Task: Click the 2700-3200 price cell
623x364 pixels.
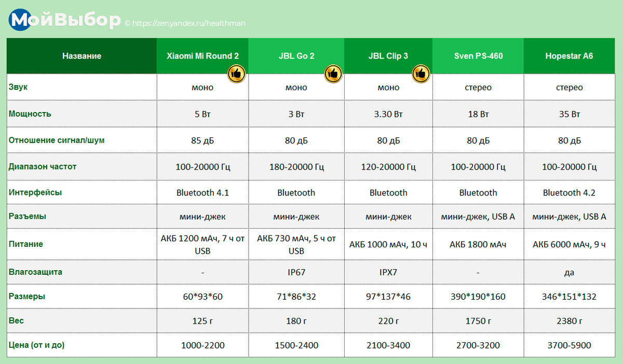Action: click(478, 345)
